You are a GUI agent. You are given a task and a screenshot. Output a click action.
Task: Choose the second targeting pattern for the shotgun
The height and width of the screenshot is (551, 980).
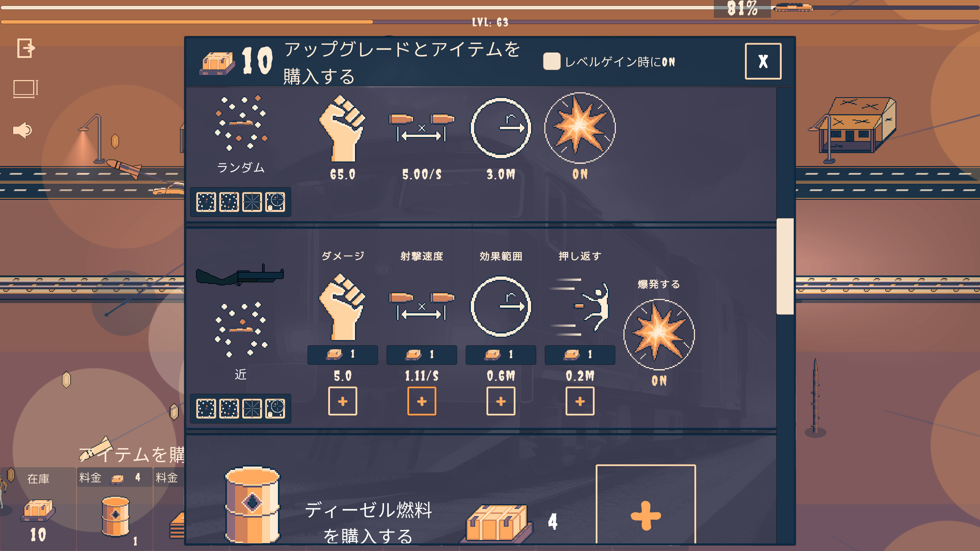tap(229, 408)
